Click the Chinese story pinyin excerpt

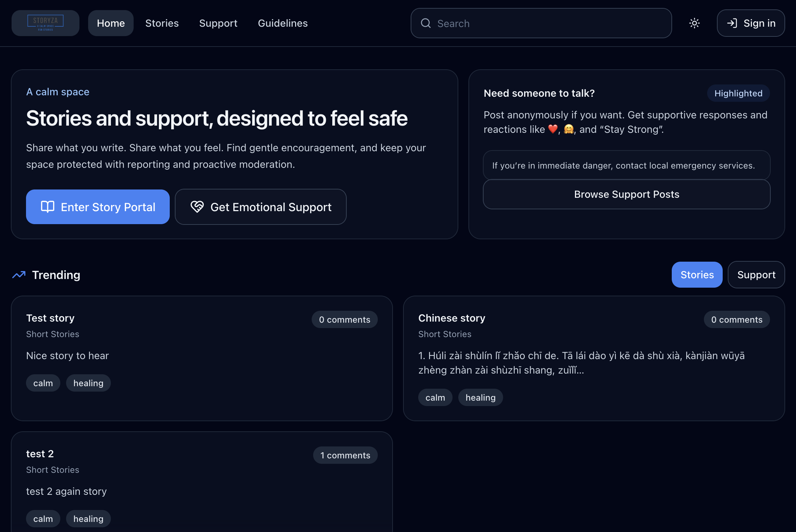coord(581,363)
